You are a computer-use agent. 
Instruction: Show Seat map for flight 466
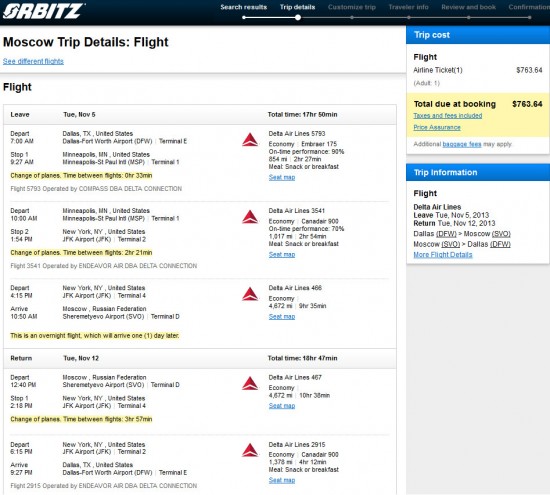[x=282, y=316]
